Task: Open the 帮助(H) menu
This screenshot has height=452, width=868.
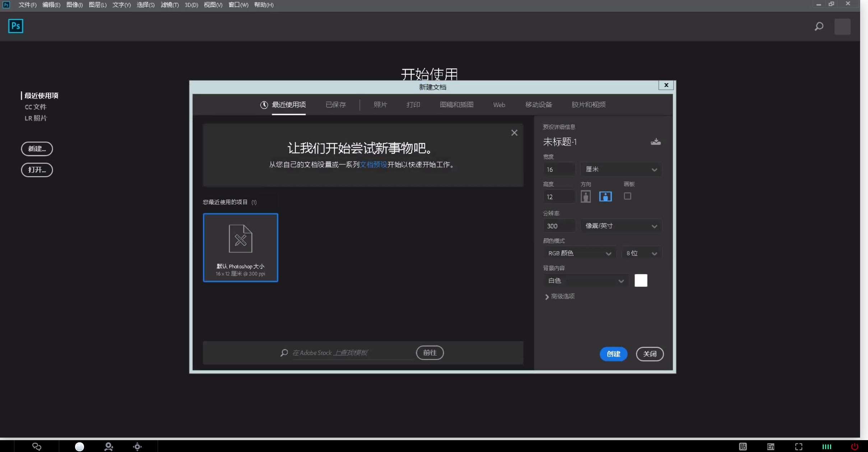Action: pyautogui.click(x=264, y=5)
